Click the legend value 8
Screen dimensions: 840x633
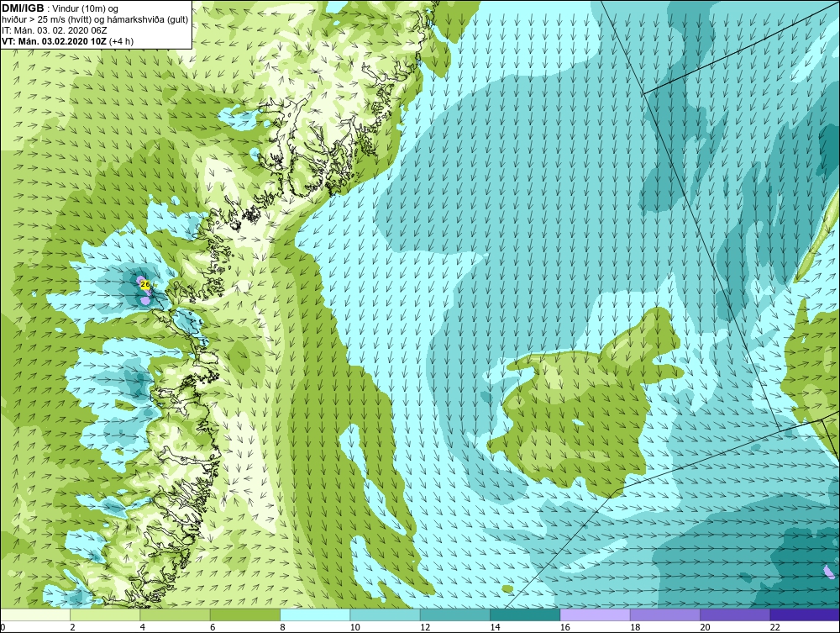point(282,628)
